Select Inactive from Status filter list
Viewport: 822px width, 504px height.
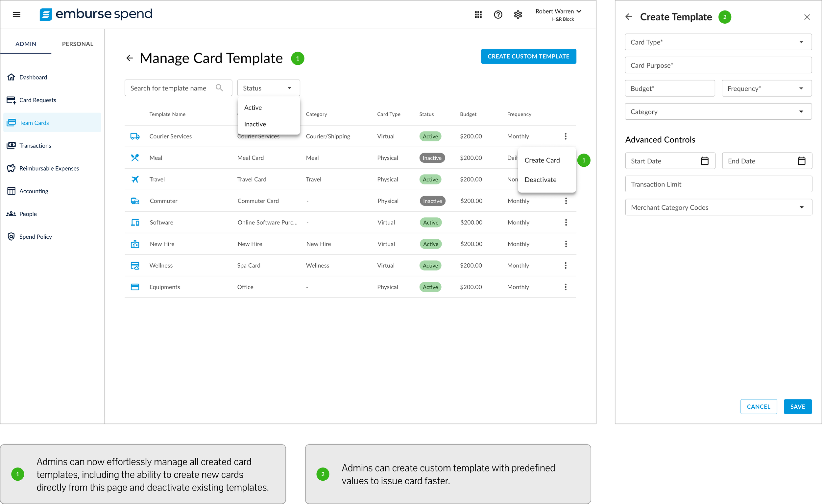click(x=255, y=124)
